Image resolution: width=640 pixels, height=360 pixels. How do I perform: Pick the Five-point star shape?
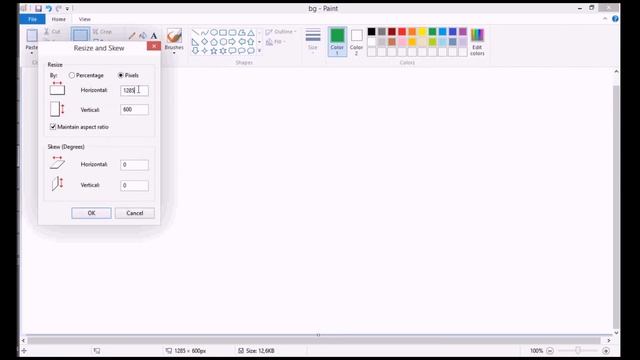click(x=214, y=51)
